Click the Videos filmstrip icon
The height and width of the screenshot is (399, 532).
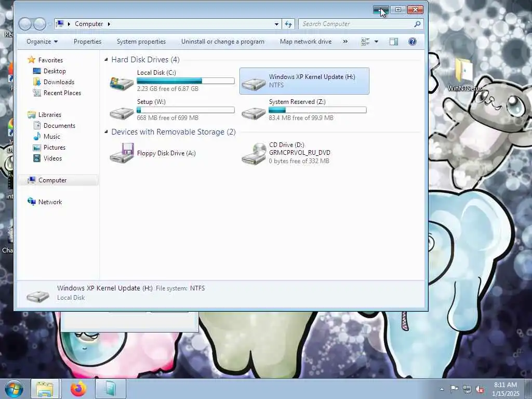37,158
